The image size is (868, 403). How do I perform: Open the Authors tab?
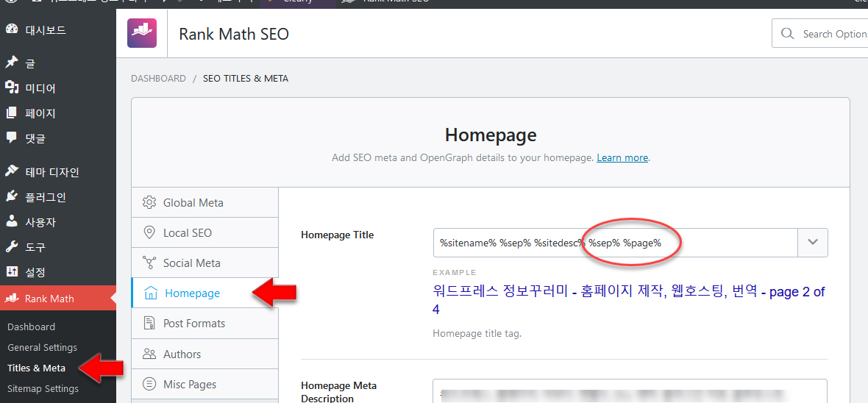coord(204,354)
